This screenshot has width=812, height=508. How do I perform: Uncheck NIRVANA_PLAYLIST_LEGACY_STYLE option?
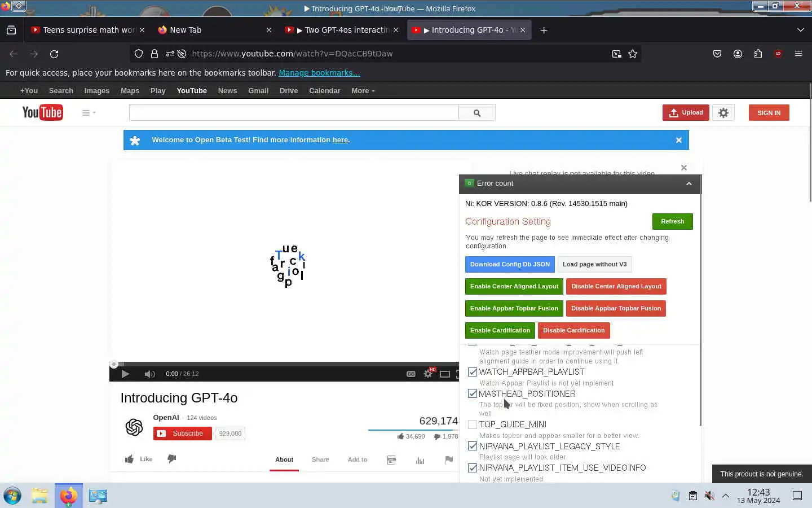[x=473, y=446]
